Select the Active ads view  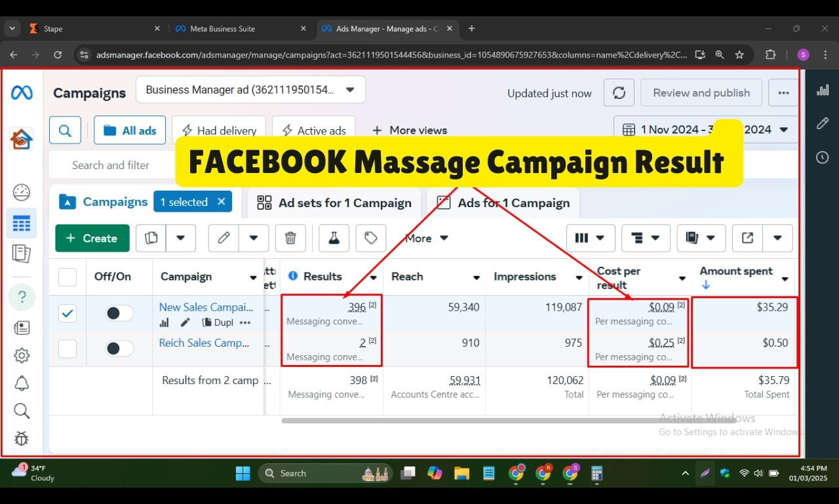point(313,130)
